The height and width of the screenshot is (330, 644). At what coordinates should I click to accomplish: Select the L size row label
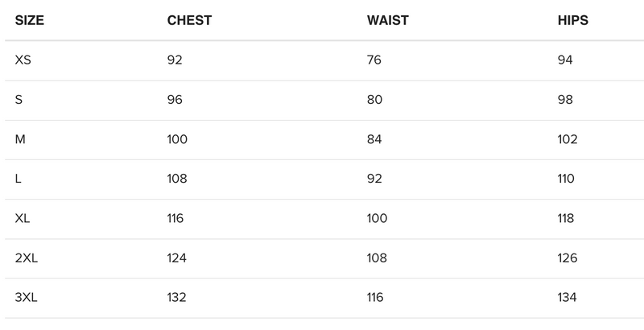pos(19,179)
